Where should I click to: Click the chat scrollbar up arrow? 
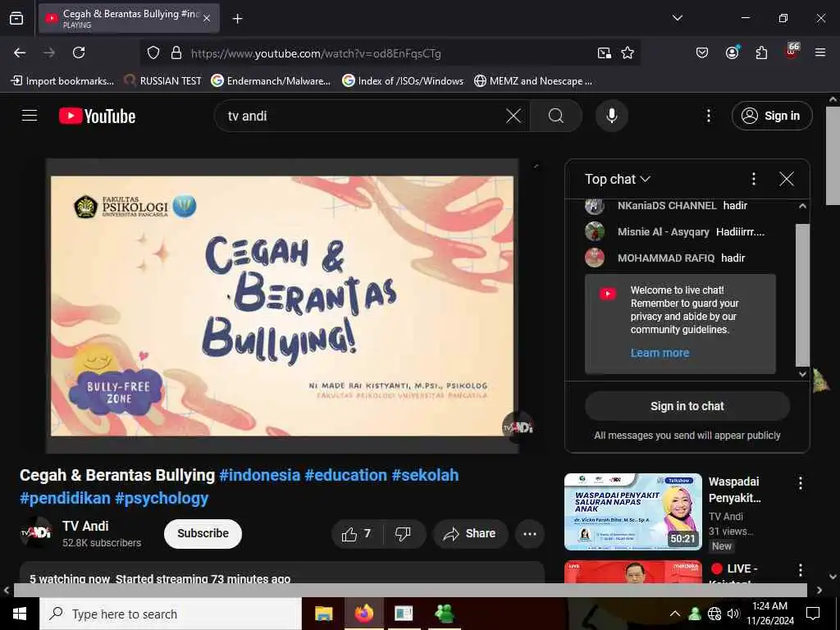(802, 206)
